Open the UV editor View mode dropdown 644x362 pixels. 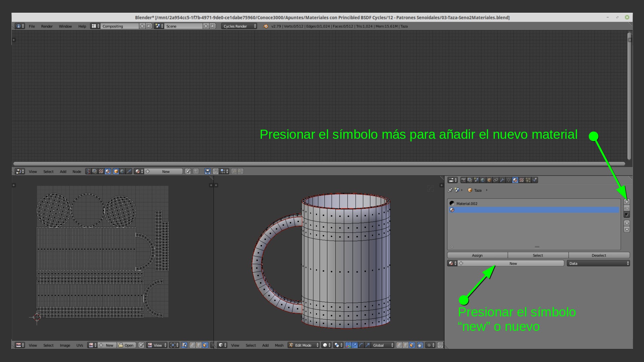157,345
